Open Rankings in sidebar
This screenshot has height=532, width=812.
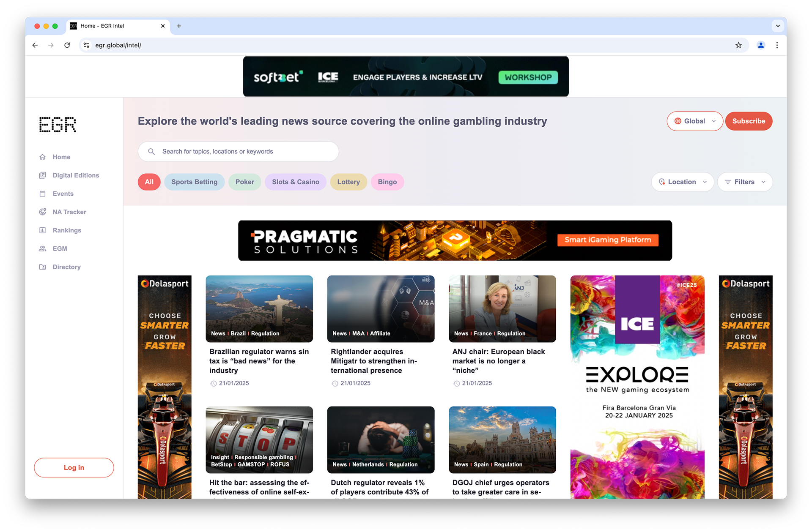tap(67, 230)
